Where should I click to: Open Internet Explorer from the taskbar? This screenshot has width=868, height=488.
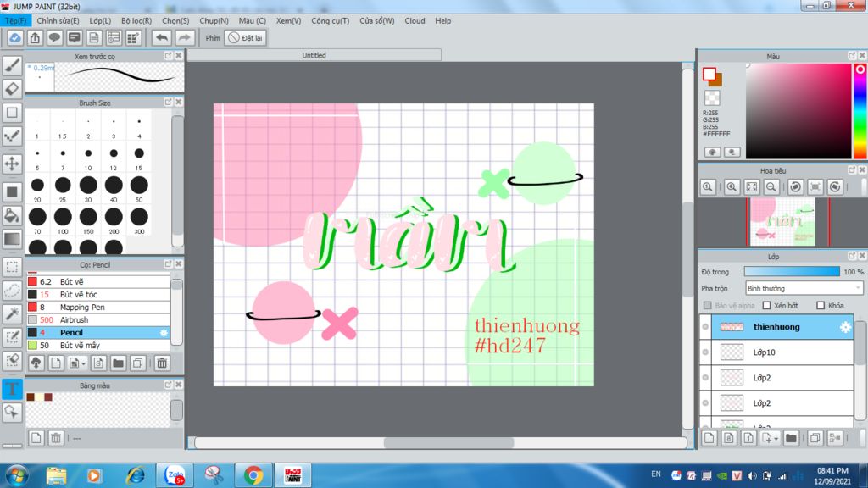coord(135,475)
